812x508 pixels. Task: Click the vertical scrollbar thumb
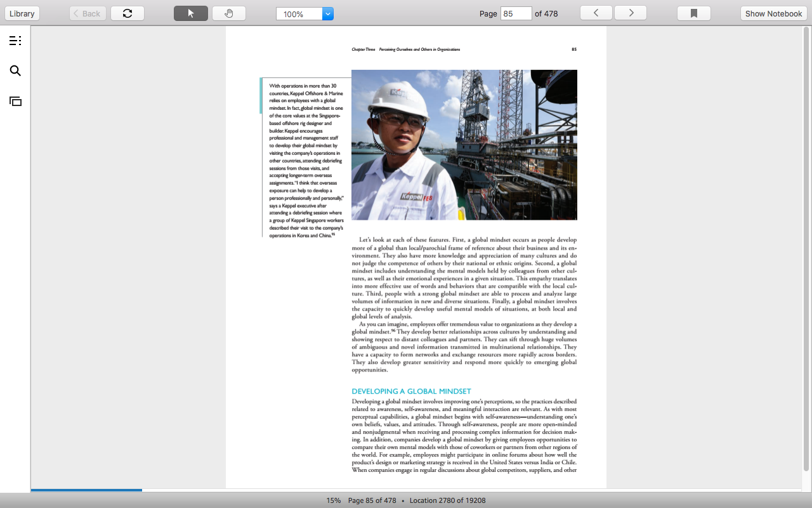807,248
